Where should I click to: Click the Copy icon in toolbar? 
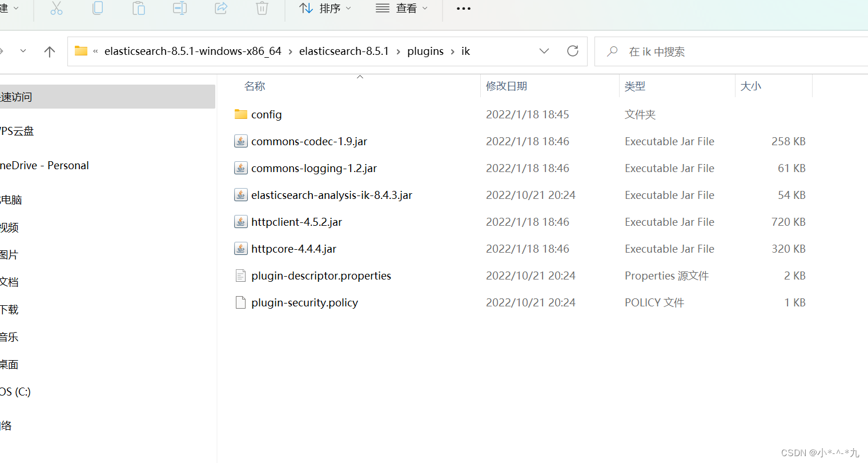coord(98,8)
